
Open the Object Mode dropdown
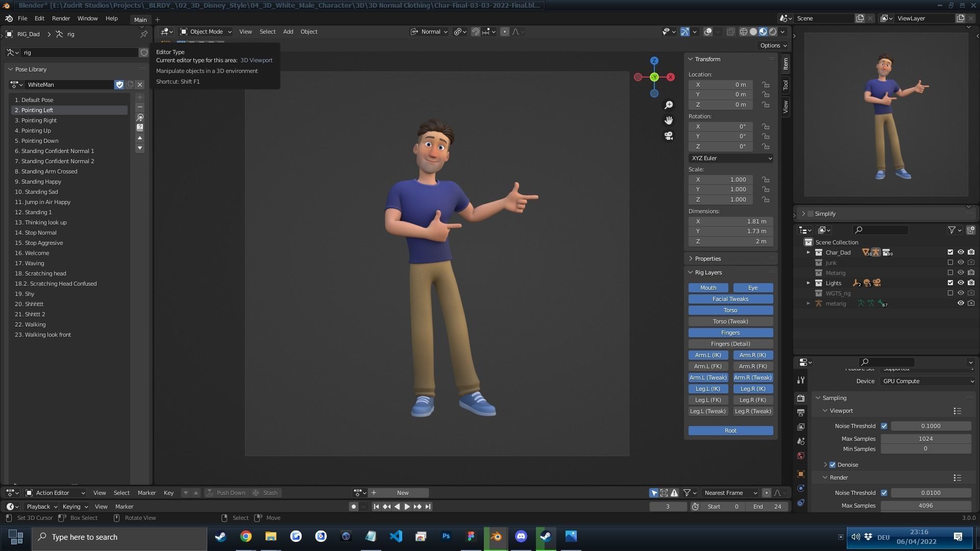click(x=206, y=32)
